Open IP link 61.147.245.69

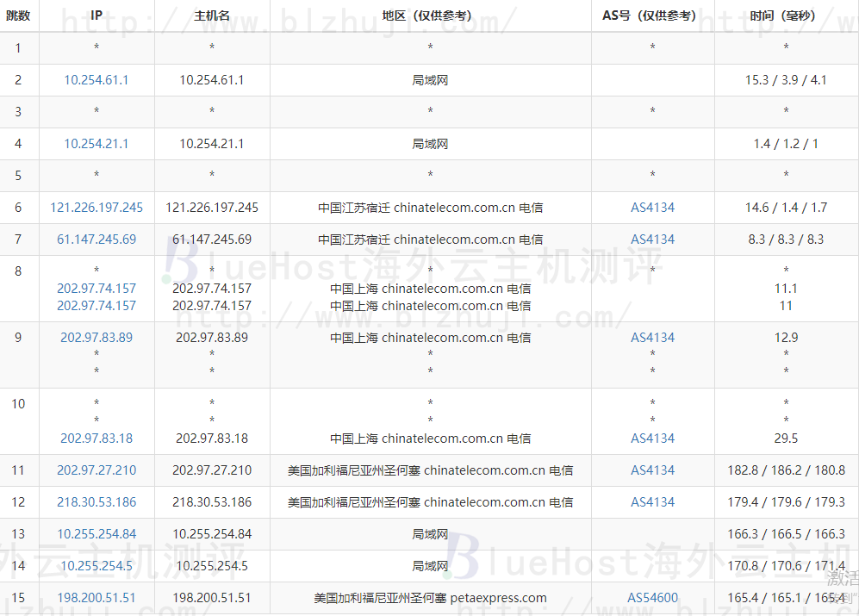(x=96, y=239)
